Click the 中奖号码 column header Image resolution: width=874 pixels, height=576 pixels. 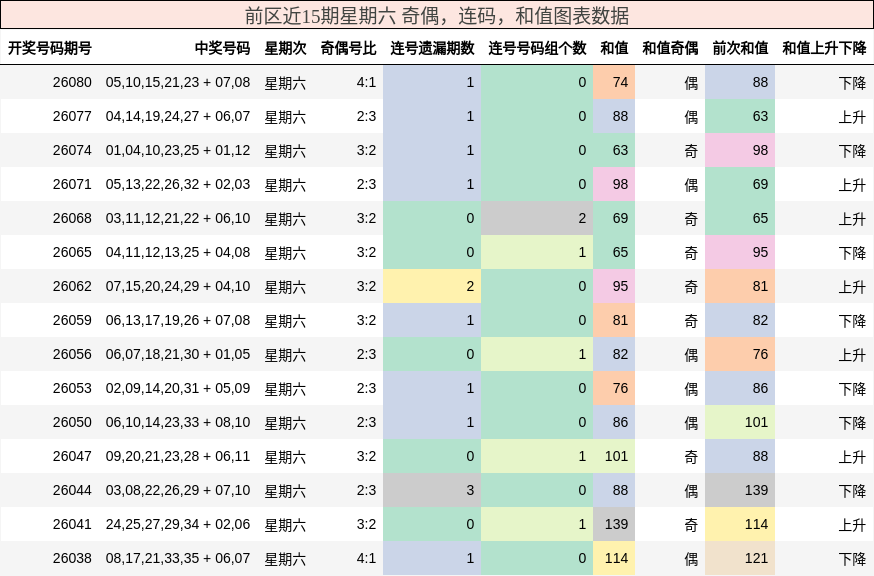222,48
